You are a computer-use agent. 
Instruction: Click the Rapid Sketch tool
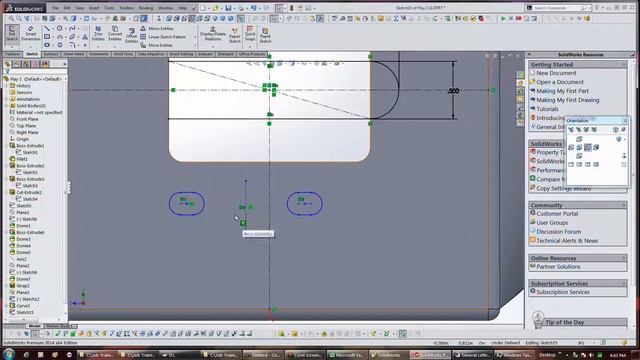point(265,36)
